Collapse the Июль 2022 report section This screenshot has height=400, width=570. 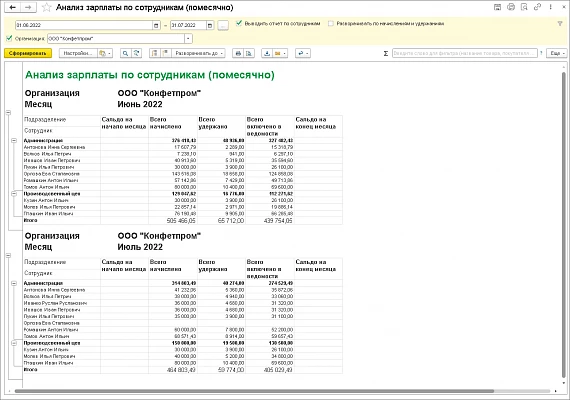click(8, 256)
